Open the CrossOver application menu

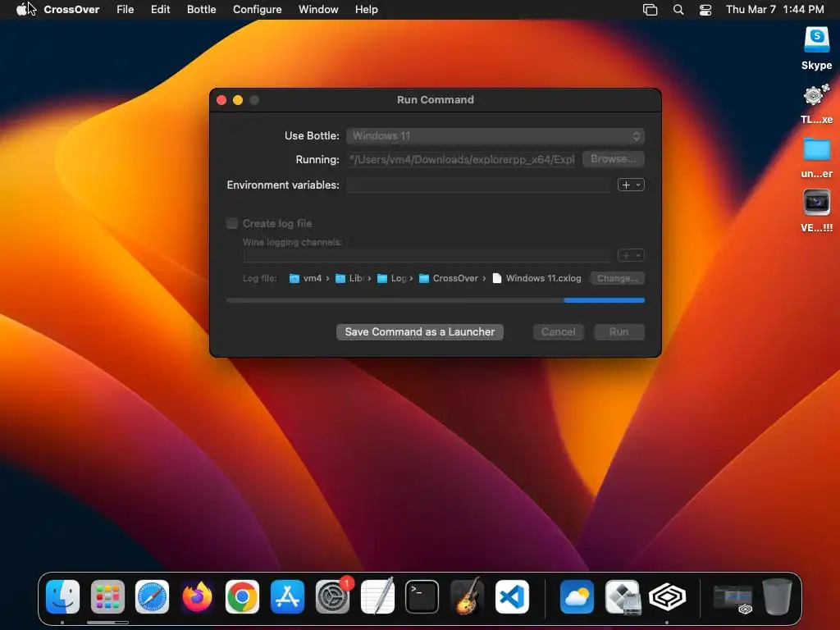click(71, 9)
